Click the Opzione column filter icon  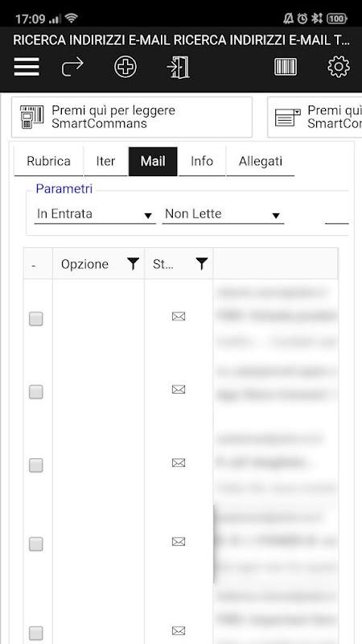(133, 264)
